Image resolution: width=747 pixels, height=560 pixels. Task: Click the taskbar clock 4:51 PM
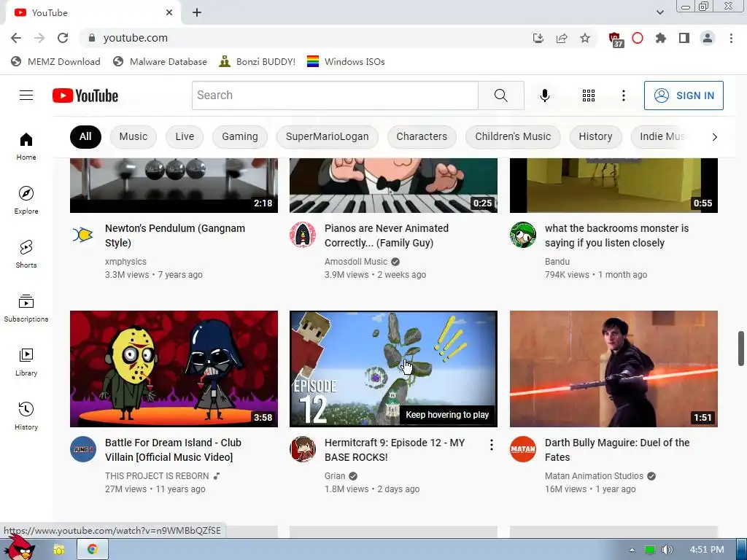(706, 550)
